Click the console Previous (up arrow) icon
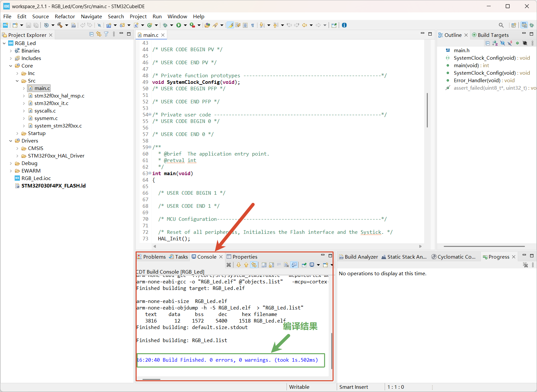The width and height of the screenshot is (537, 392). (246, 265)
